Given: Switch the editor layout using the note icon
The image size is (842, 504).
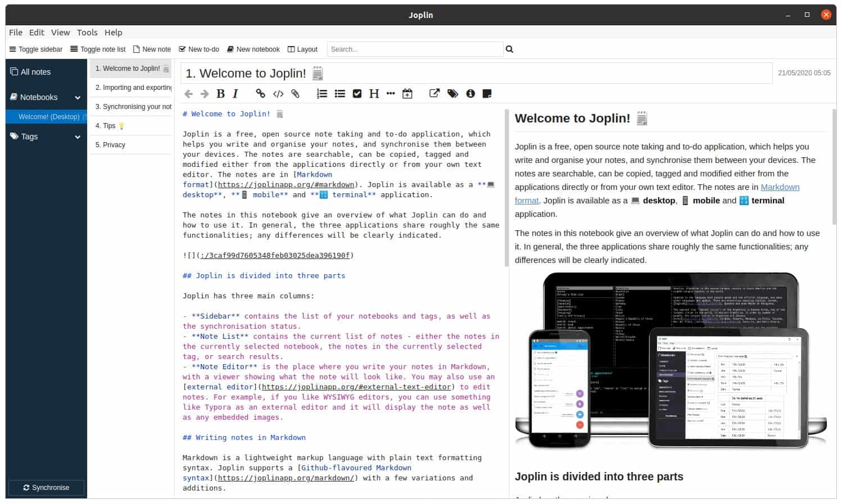Looking at the screenshot, I should pyautogui.click(x=487, y=94).
